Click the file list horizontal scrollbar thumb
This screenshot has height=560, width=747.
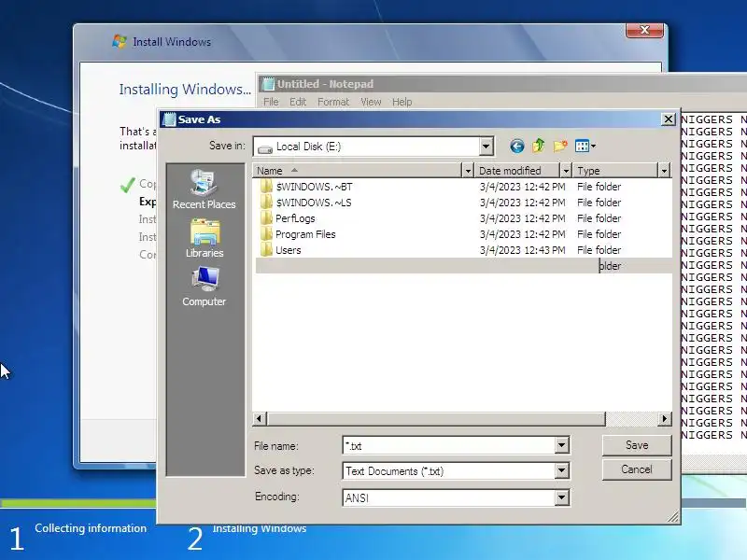point(436,418)
